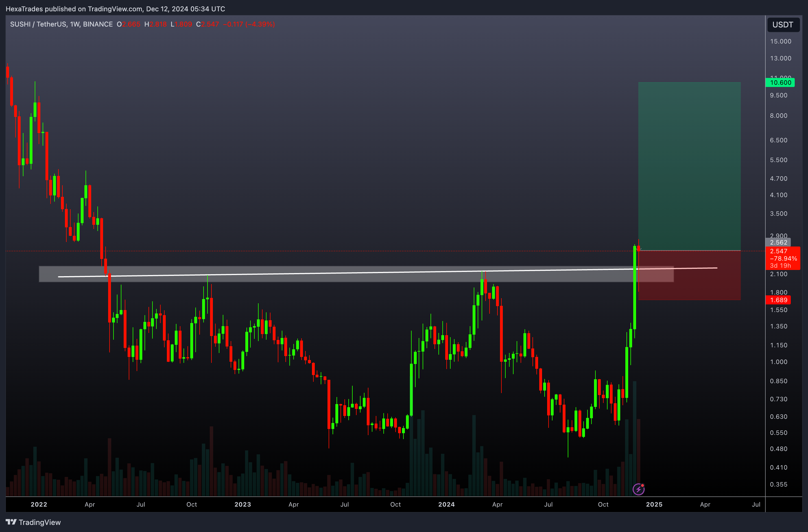The width and height of the screenshot is (808, 532).
Task: Select the green 10.600 target price label
Action: [x=780, y=82]
